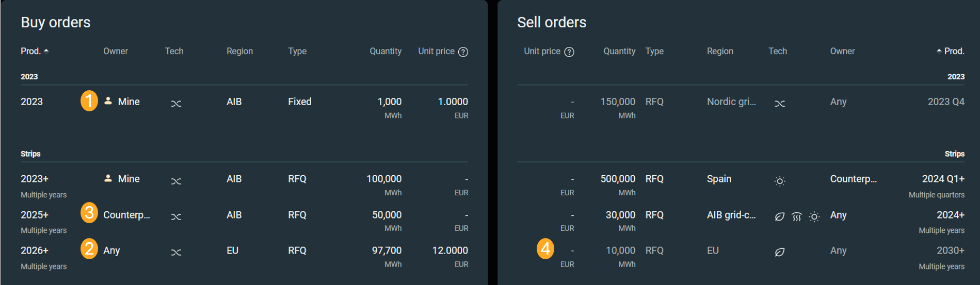The height and width of the screenshot is (285, 980).
Task: Open the 2023 Fixed buy order for 1,000 MWh
Action: pos(244,107)
